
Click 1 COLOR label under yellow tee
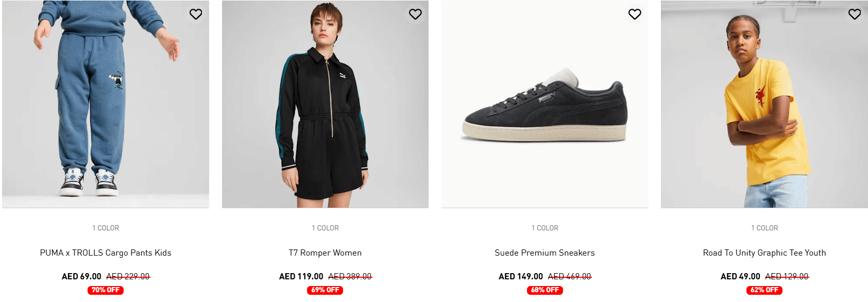[x=764, y=228]
